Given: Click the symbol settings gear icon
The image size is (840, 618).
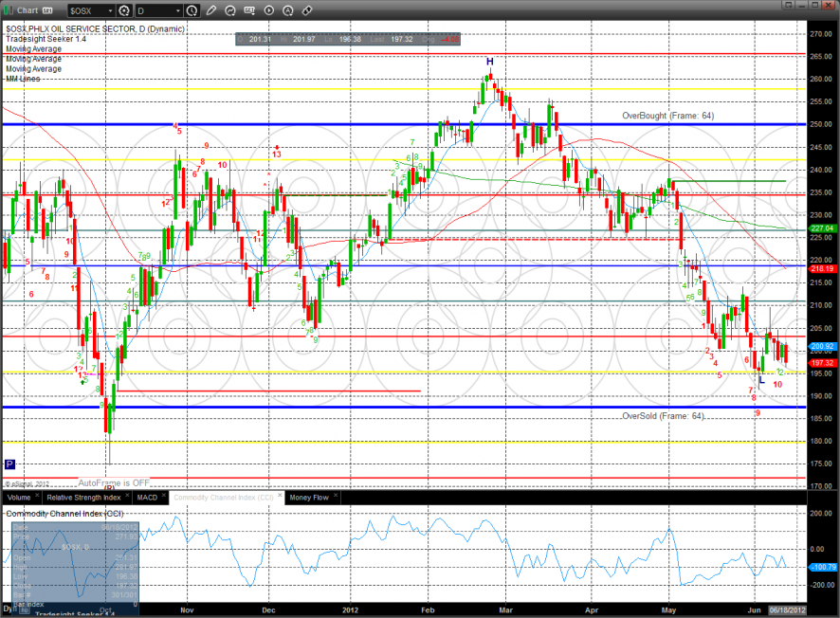Looking at the screenshot, I should pyautogui.click(x=124, y=10).
